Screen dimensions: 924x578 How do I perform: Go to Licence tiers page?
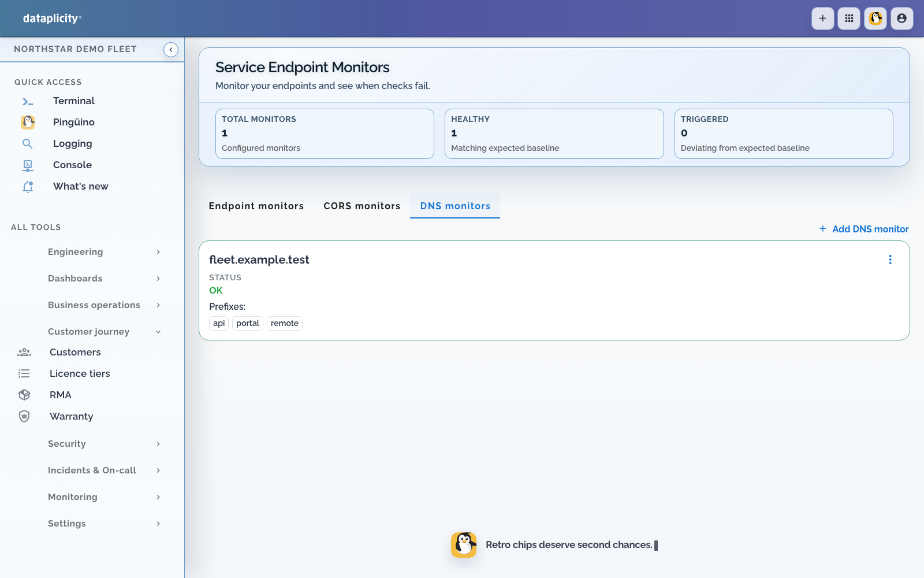[80, 373]
